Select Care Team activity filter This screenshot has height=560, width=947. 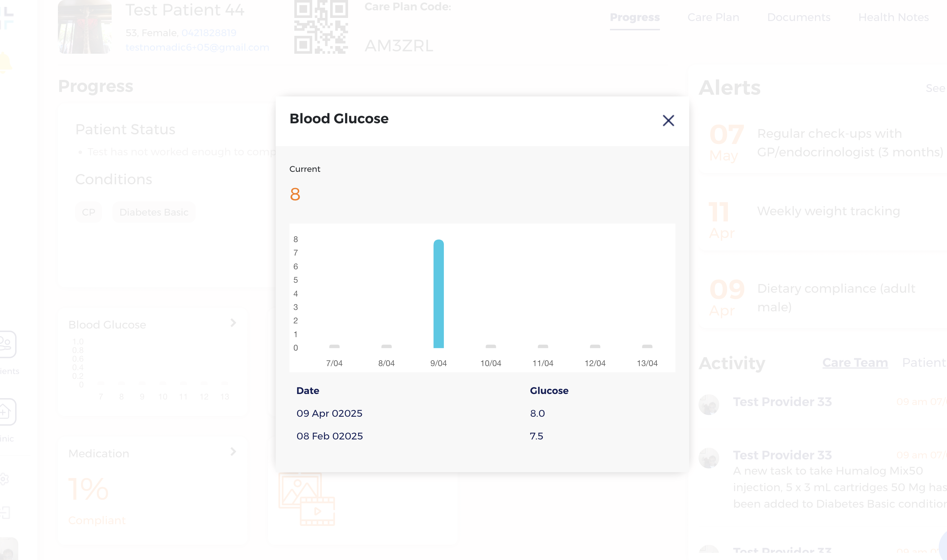tap(855, 363)
